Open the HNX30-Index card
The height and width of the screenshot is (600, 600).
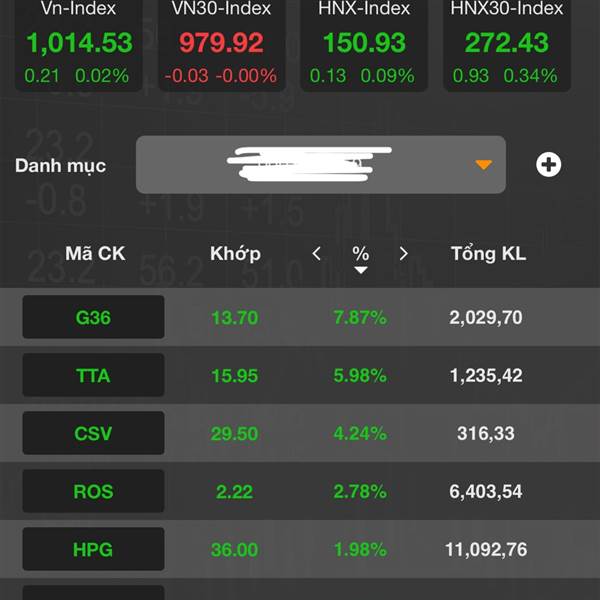pyautogui.click(x=507, y=44)
